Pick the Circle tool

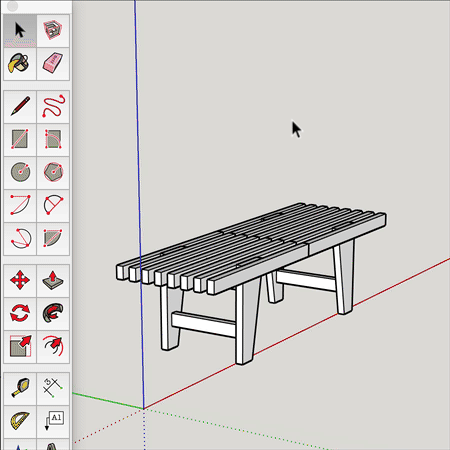pos(20,172)
